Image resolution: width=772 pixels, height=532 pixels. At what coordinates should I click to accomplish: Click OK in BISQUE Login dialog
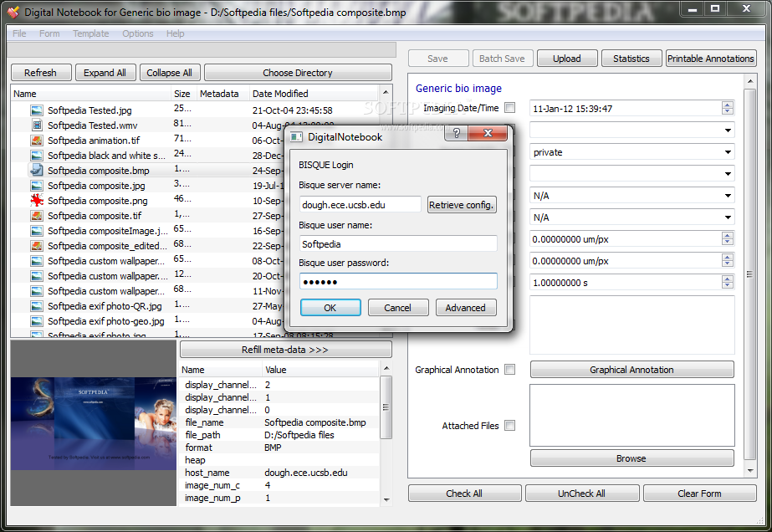pyautogui.click(x=330, y=307)
